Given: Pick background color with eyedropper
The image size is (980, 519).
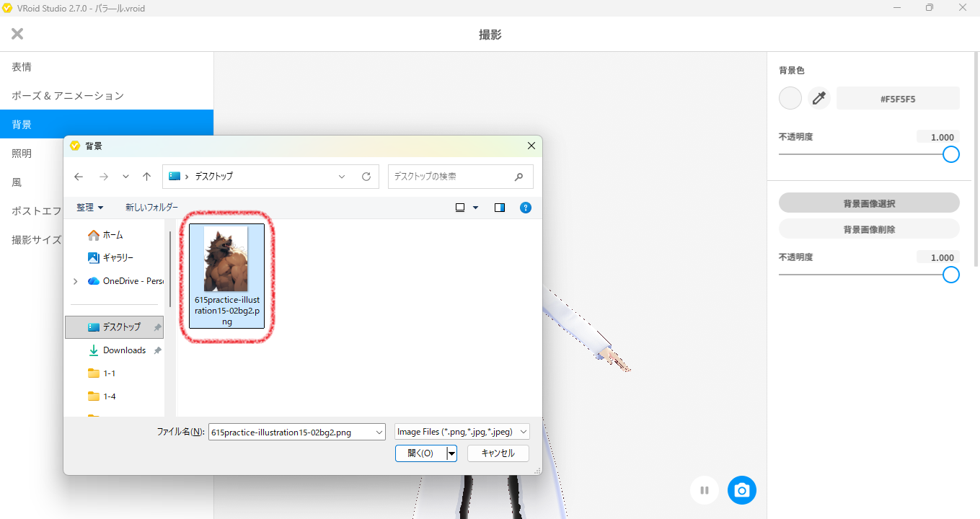Looking at the screenshot, I should [x=818, y=99].
